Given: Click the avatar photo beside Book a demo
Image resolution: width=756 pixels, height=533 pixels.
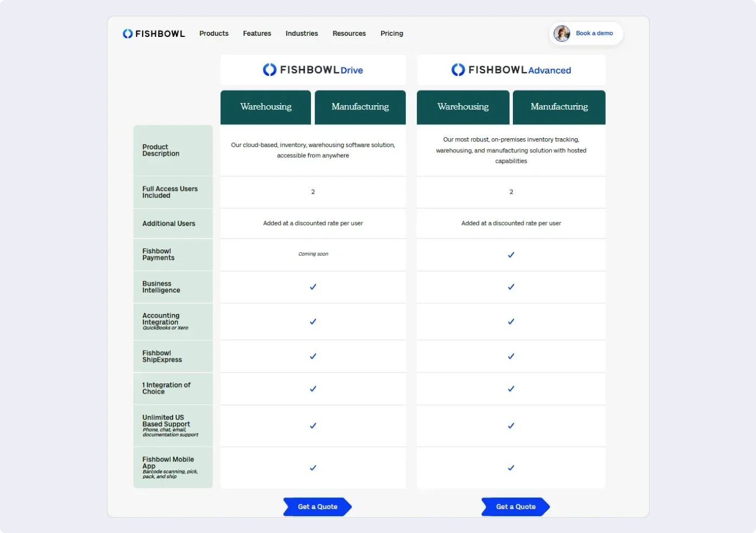Looking at the screenshot, I should point(562,34).
